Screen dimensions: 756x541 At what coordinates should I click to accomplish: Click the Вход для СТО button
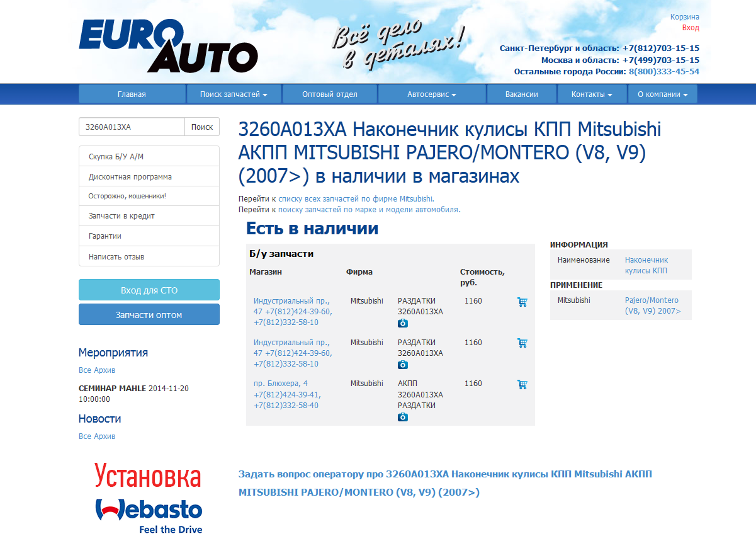(149, 290)
